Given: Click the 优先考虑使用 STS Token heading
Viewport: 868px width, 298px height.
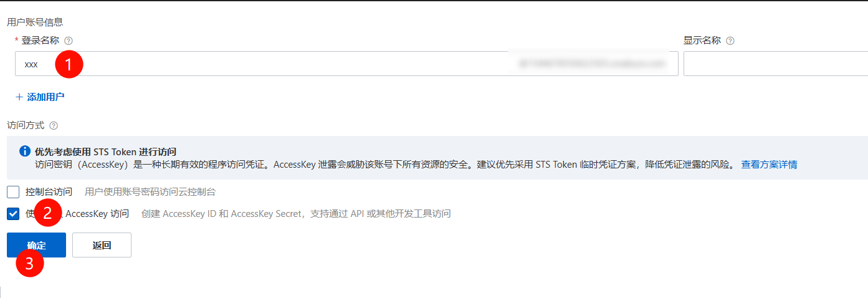Looking at the screenshot, I should click(x=106, y=151).
